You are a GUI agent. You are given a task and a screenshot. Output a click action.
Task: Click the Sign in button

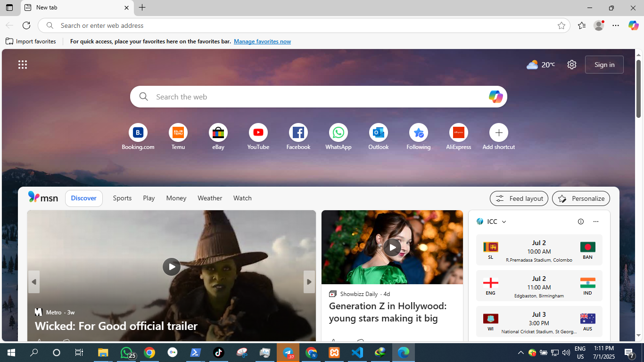(604, 65)
